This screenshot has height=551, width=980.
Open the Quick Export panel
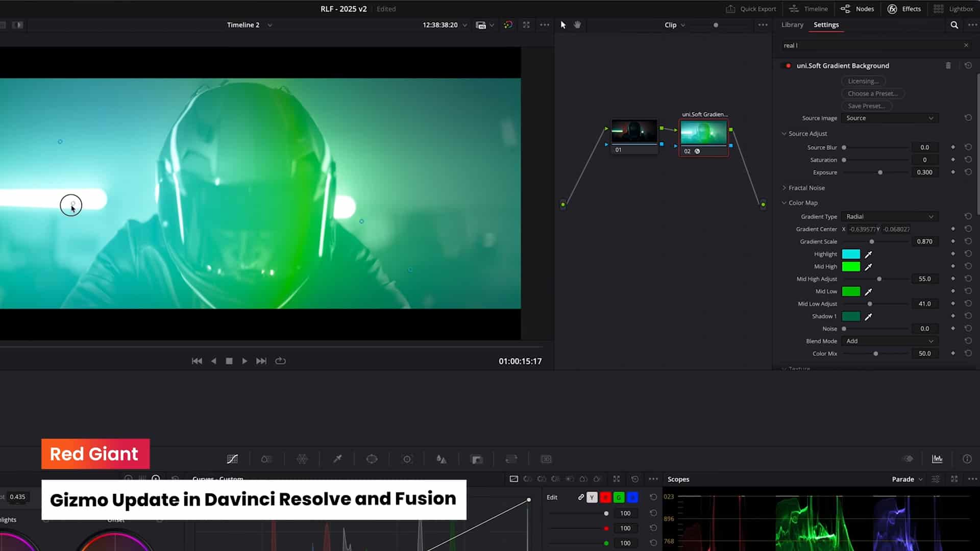pos(751,9)
